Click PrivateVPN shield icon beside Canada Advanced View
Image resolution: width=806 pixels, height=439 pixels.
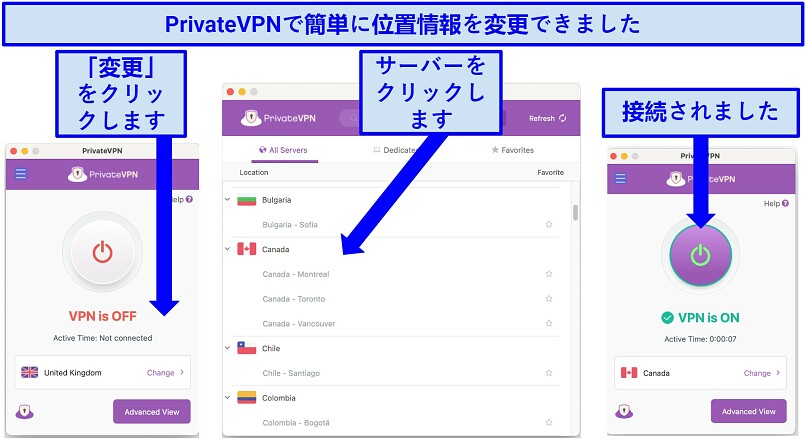click(624, 411)
